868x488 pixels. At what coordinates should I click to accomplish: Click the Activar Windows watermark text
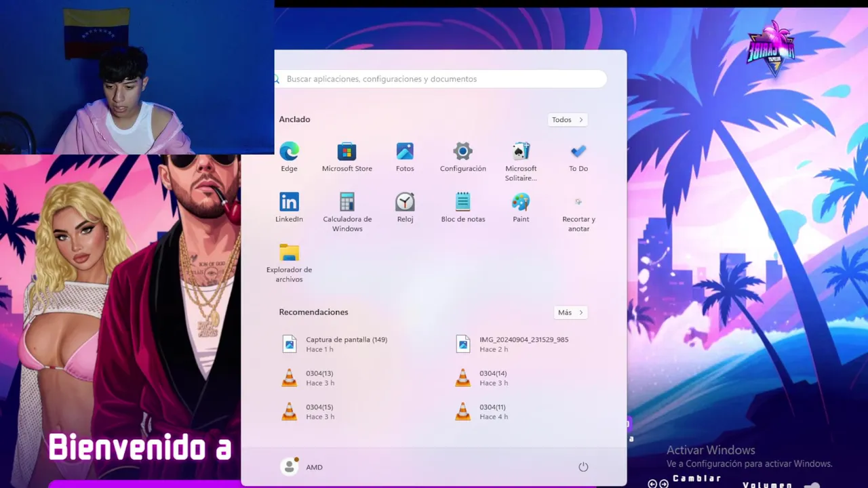point(711,450)
